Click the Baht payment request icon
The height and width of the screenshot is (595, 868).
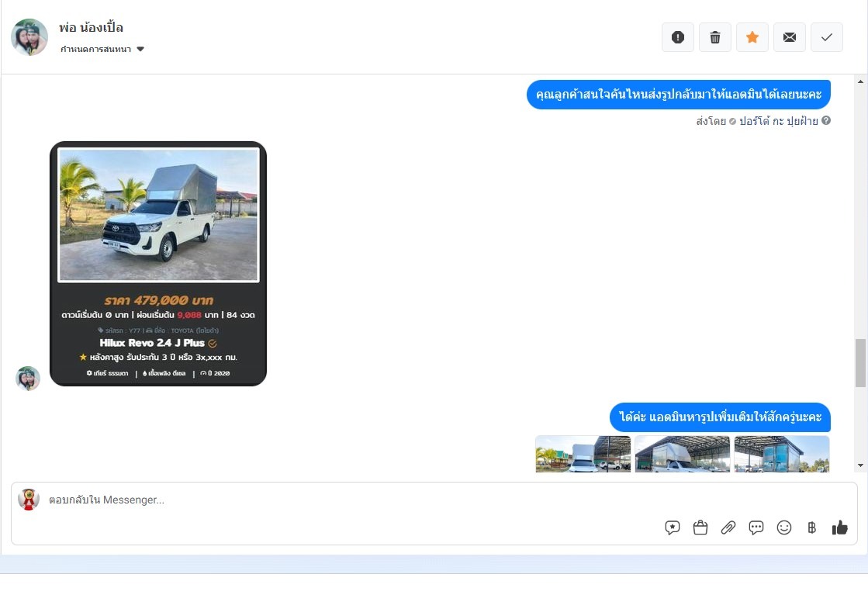click(811, 528)
